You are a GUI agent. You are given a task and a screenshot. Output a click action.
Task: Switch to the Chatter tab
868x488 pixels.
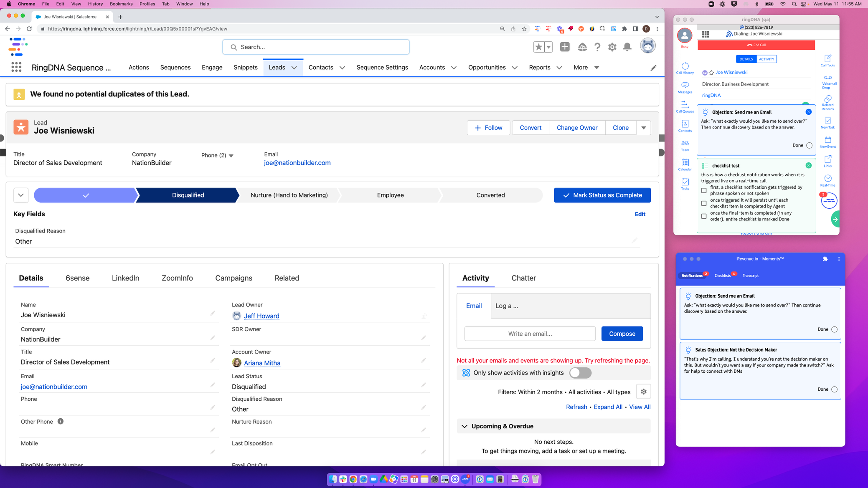click(523, 278)
